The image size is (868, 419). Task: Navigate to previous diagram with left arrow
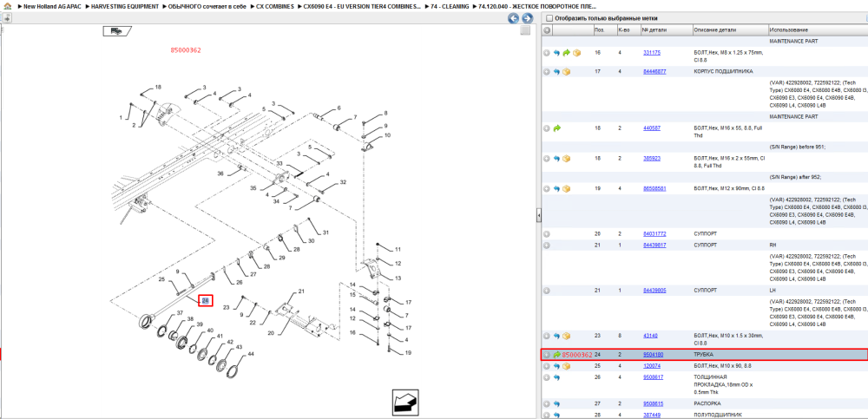pyautogui.click(x=514, y=18)
